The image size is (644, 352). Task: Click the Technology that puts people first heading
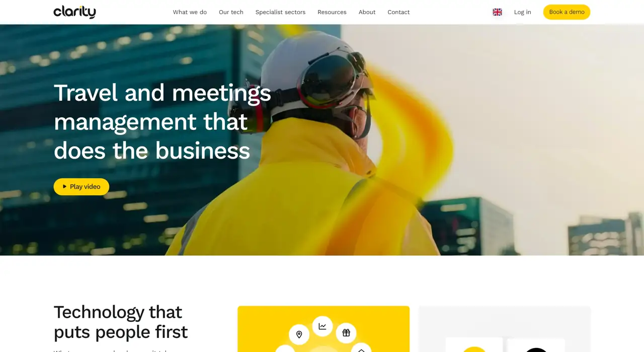pyautogui.click(x=121, y=322)
